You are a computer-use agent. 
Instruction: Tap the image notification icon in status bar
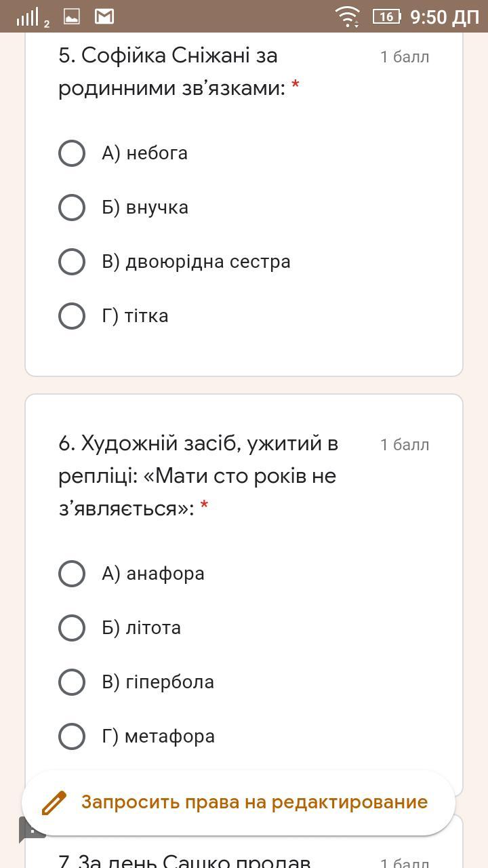click(72, 16)
